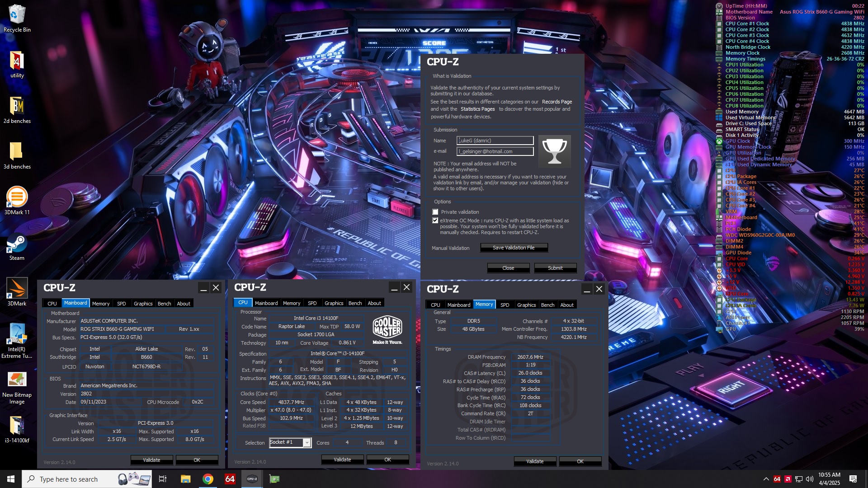This screenshot has height=488, width=868.
Task: Open Graphics tab in Memory window
Action: pyautogui.click(x=527, y=305)
